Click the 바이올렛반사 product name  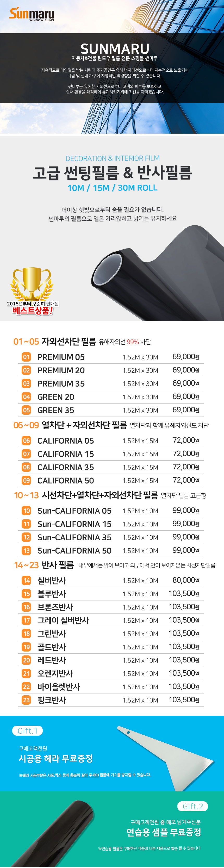tap(59, 687)
